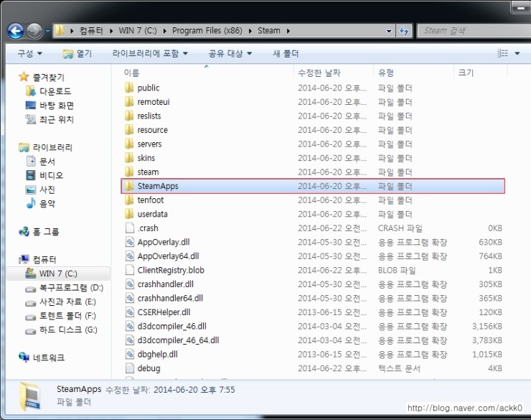Select 사진과 자료 (E:) drive
This screenshot has width=531, height=420.
click(61, 302)
